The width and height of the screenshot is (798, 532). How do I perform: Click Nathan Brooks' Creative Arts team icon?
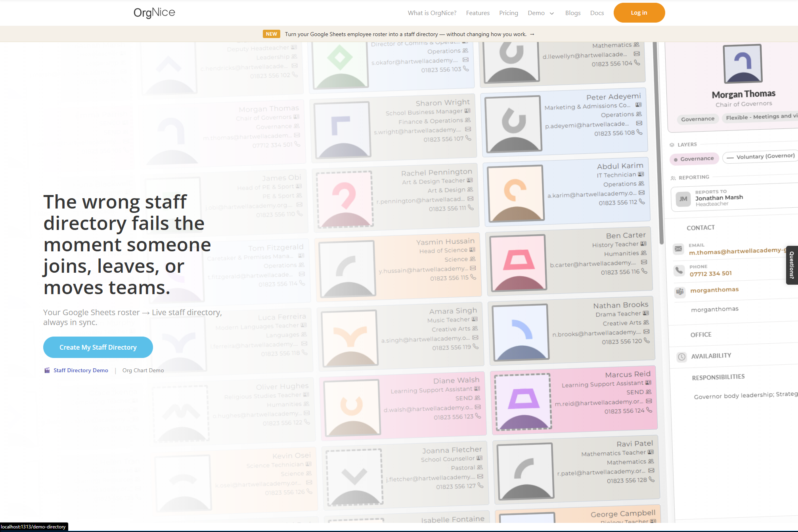point(646,323)
